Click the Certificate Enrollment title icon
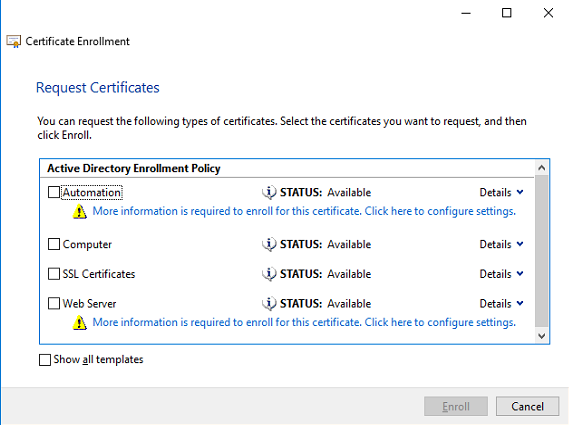Screen dimensions: 569x425 [x=14, y=41]
